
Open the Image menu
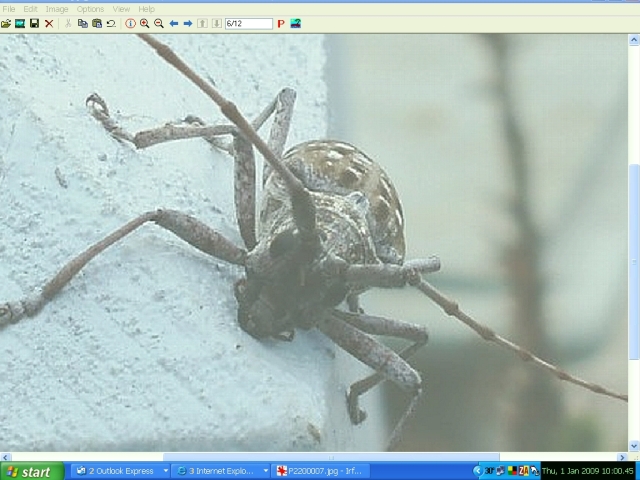pyautogui.click(x=56, y=9)
